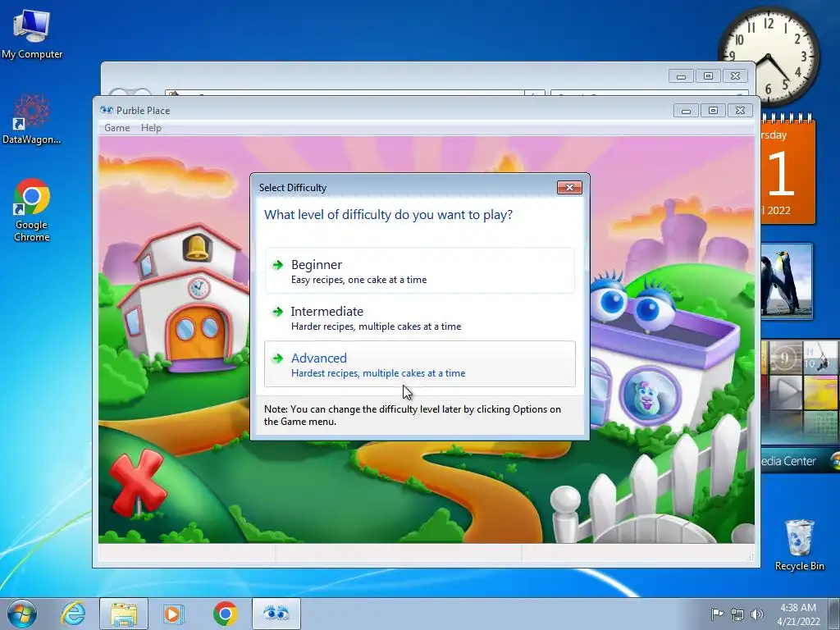Open the Recycle Bin icon
This screenshot has height=630, width=840.
[799, 545]
